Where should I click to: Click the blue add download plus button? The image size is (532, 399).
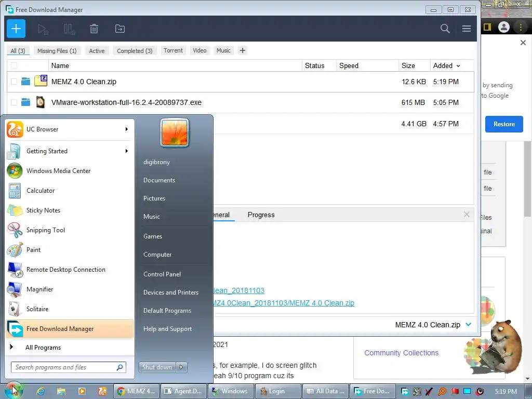16,29
